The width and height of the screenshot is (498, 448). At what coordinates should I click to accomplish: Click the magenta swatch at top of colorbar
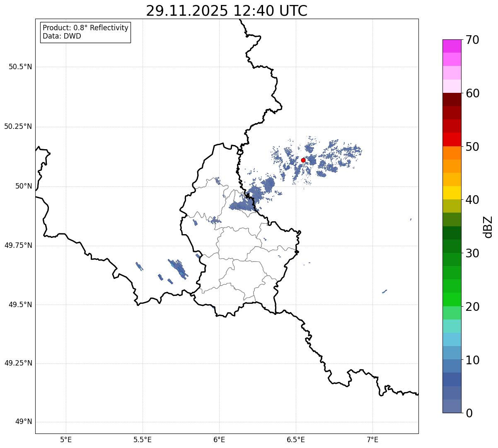(452, 46)
